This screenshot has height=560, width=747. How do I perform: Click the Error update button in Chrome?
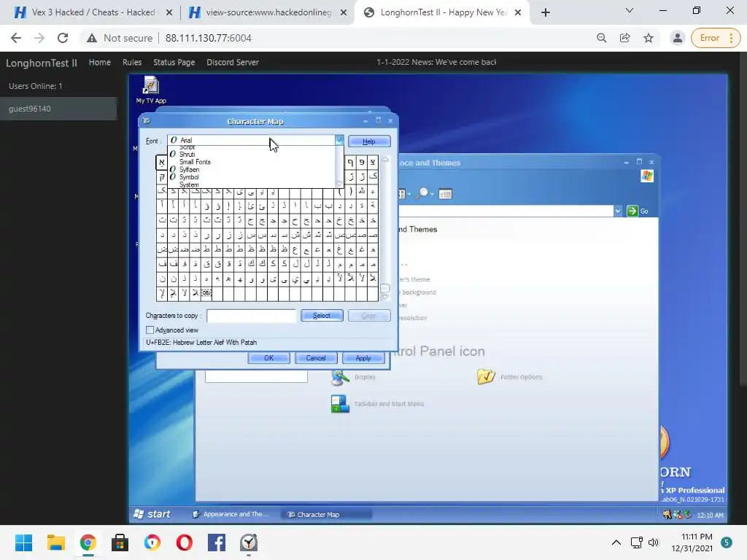(716, 38)
